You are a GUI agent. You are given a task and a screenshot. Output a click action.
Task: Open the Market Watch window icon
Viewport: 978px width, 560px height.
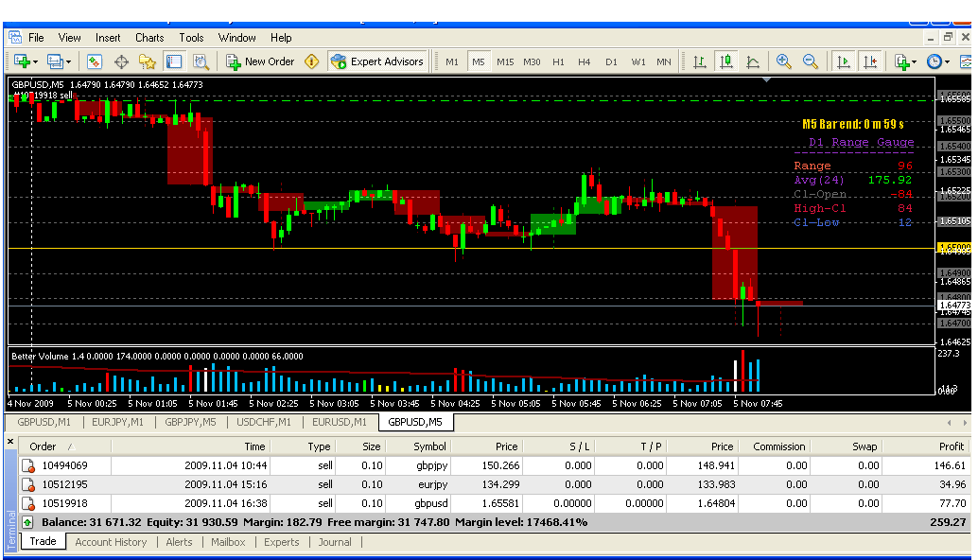point(95,61)
